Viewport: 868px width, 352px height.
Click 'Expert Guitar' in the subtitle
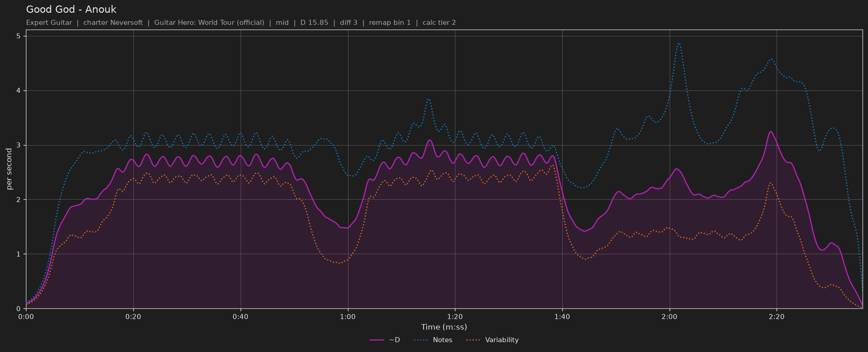coord(49,23)
